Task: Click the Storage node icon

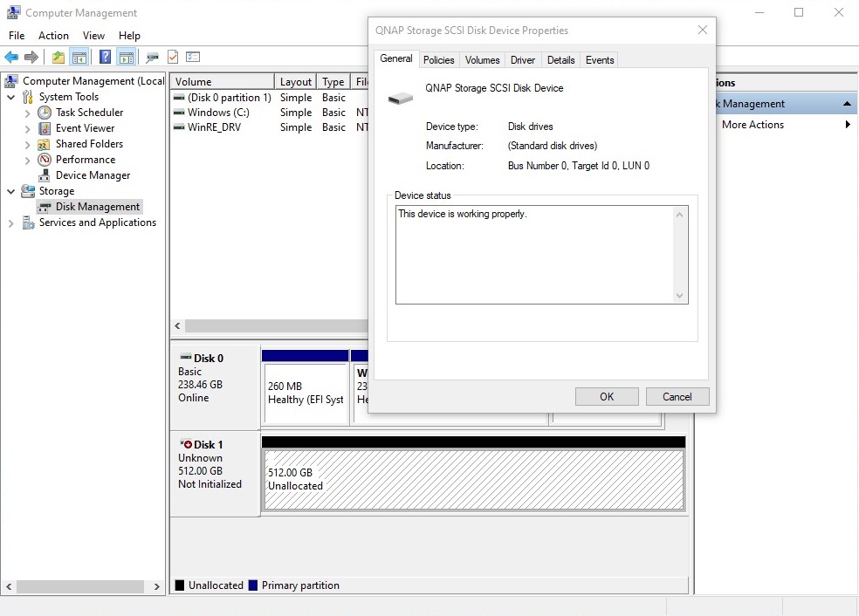Action: [28, 191]
